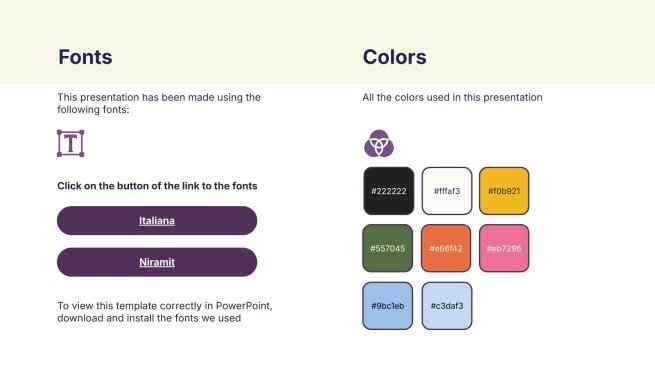Screen dimensions: 655x368
Task: Select the black #222222 color swatch
Action: pos(389,191)
